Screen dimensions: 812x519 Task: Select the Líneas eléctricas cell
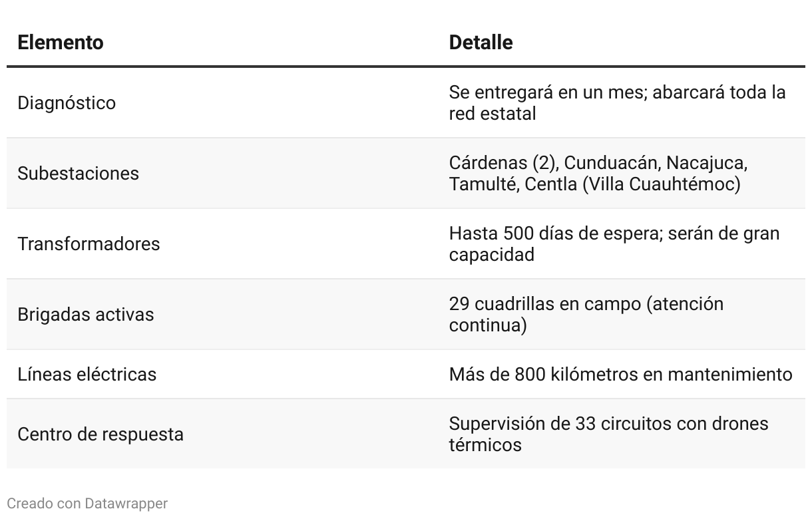click(x=87, y=375)
